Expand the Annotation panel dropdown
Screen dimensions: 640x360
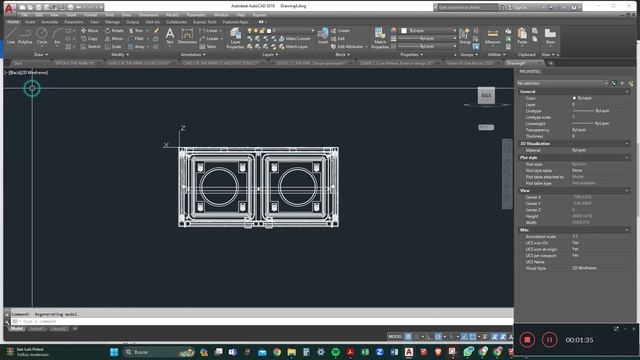coord(193,54)
